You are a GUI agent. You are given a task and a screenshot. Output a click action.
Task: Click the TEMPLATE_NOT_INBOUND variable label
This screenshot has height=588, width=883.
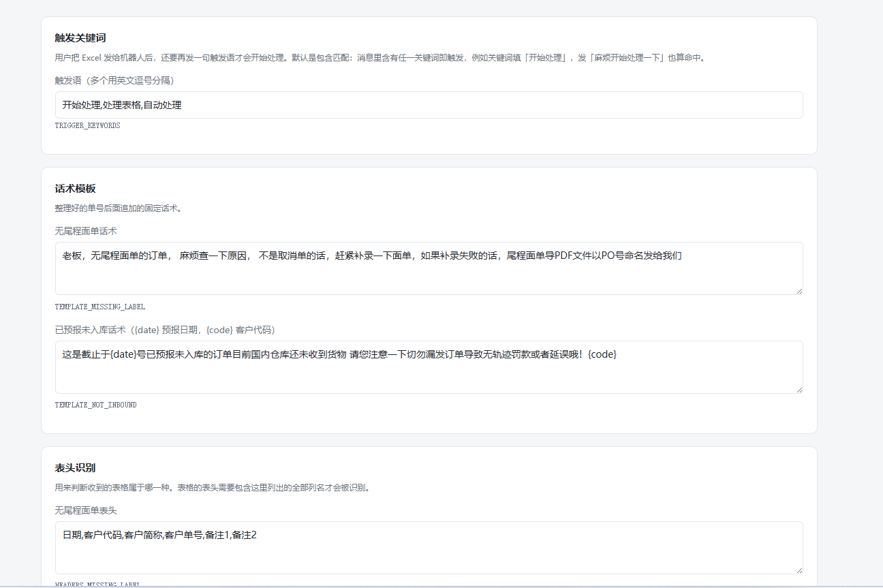(x=96, y=405)
